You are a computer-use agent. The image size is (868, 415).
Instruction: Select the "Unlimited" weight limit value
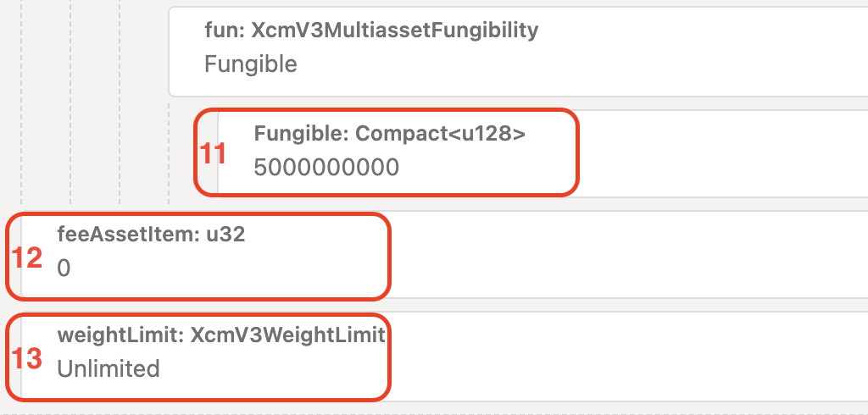pos(108,369)
